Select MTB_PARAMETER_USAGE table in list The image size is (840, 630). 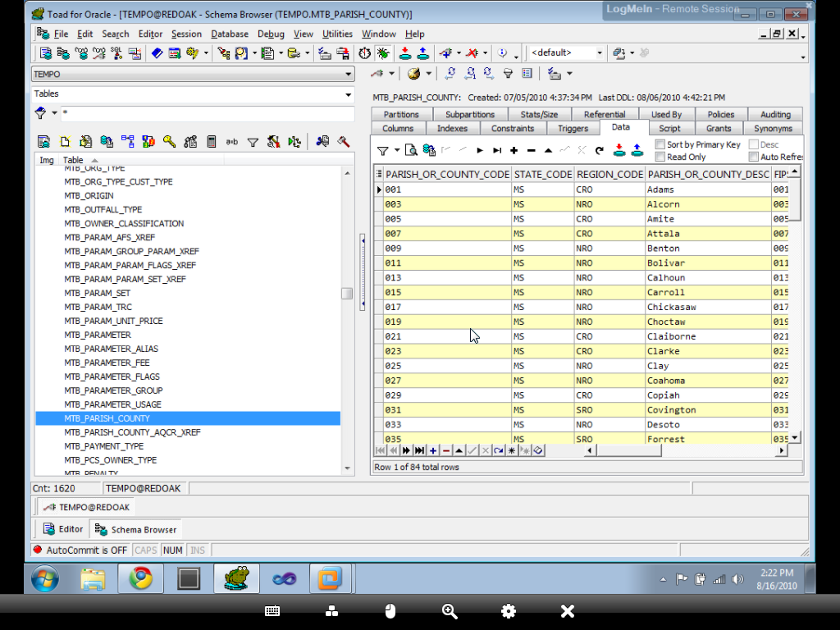(x=112, y=404)
